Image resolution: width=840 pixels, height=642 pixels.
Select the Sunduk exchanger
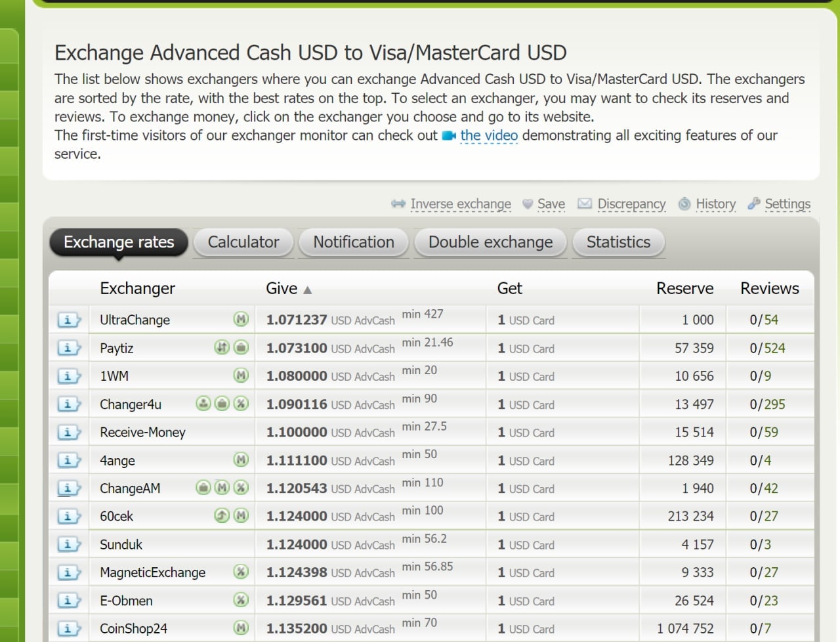(121, 544)
